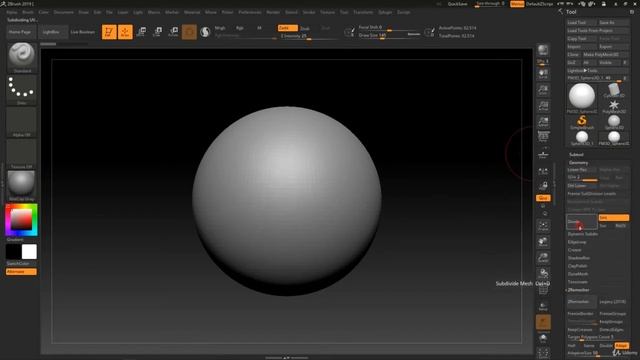Choose the Move transform icon

point(141,32)
